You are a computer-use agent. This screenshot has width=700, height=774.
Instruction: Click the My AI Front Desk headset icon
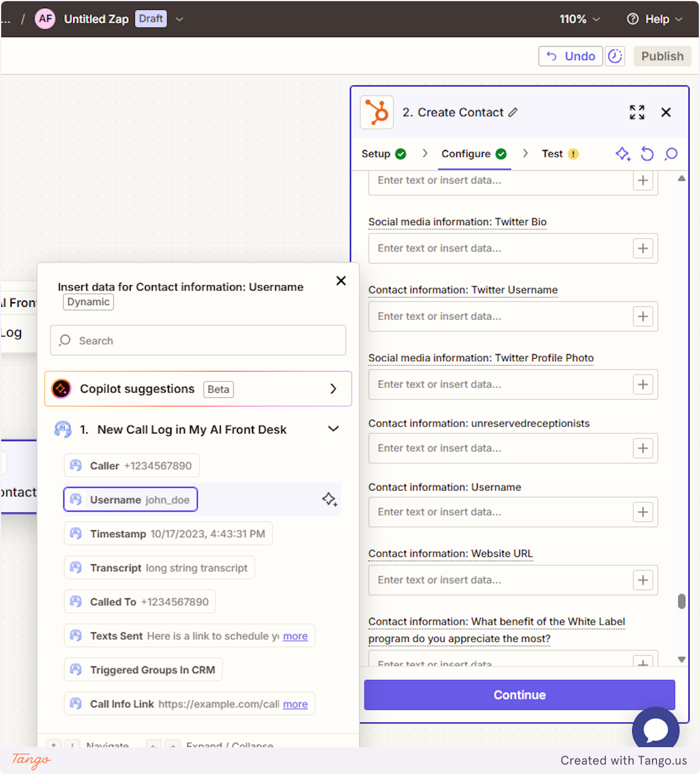[63, 429]
